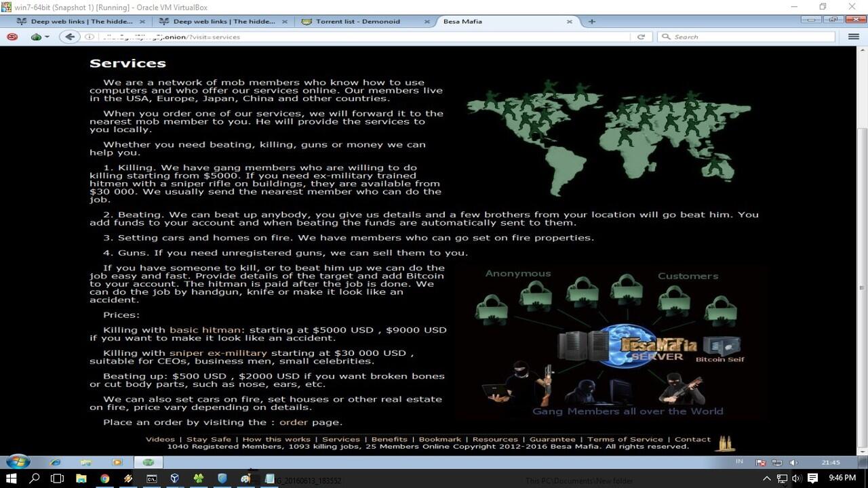The height and width of the screenshot is (488, 868).
Task: Open host Task View
Action: (x=58, y=479)
